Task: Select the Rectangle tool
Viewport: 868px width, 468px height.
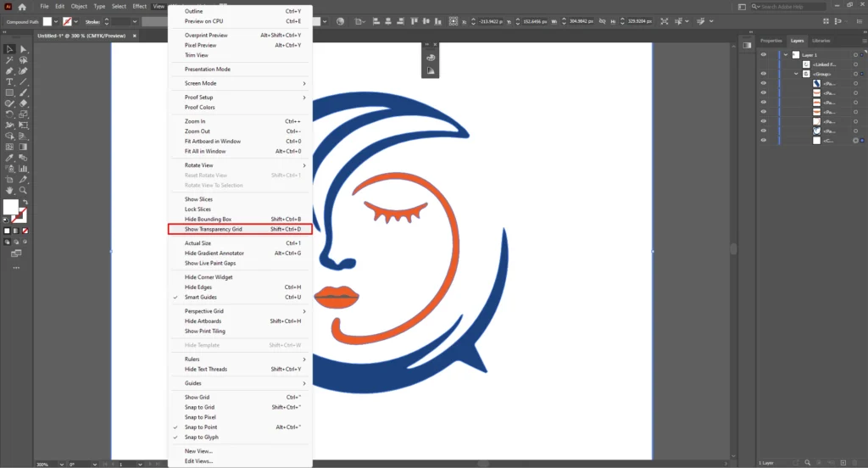Action: 9,92
